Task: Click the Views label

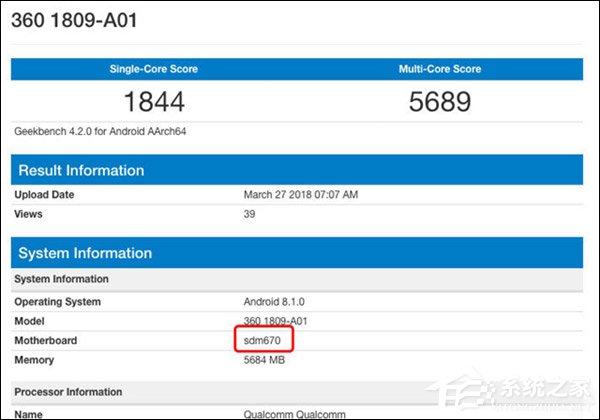Action: point(28,214)
